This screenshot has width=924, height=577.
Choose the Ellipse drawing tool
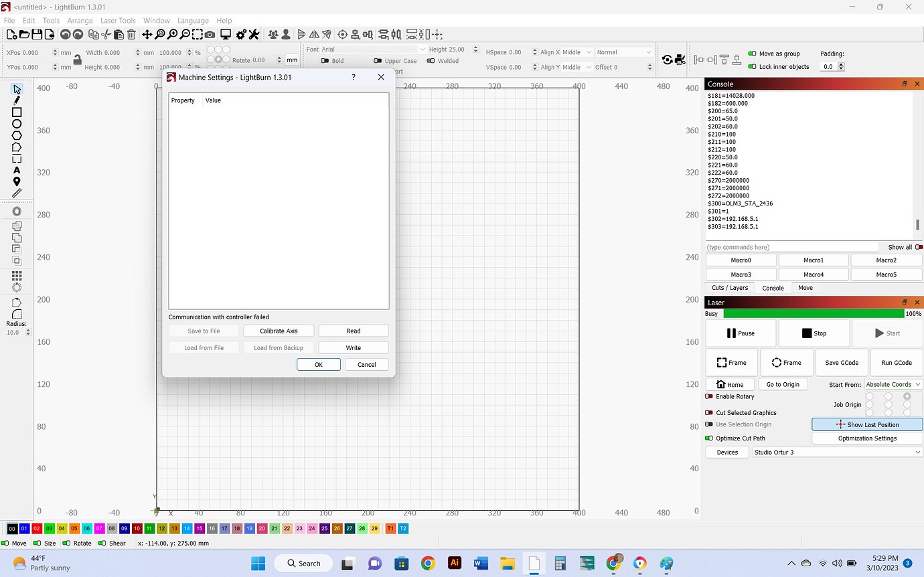tap(17, 124)
